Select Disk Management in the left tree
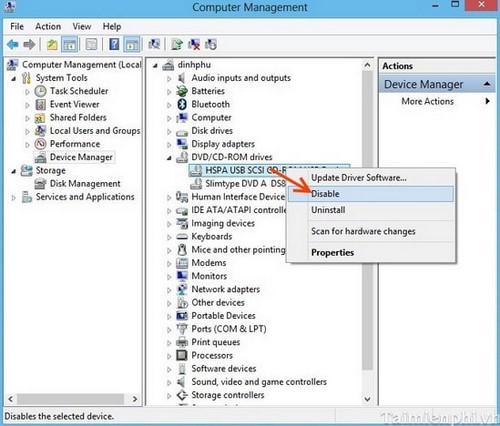 (85, 183)
